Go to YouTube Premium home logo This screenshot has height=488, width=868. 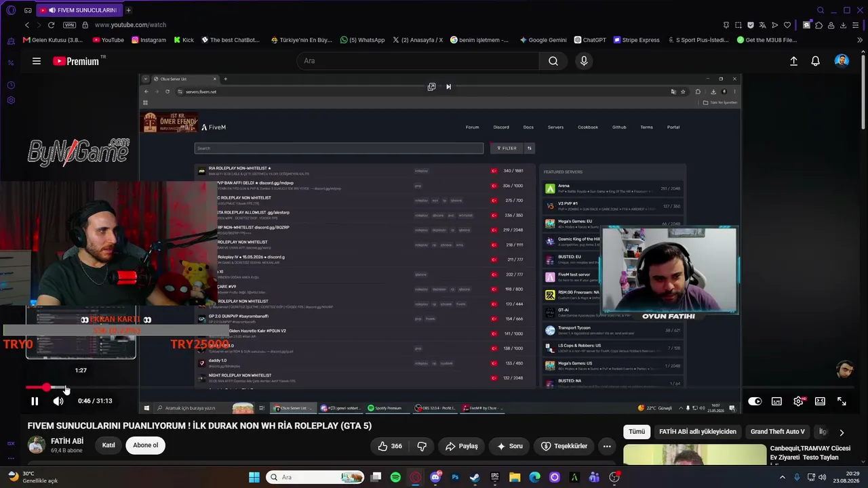point(76,61)
